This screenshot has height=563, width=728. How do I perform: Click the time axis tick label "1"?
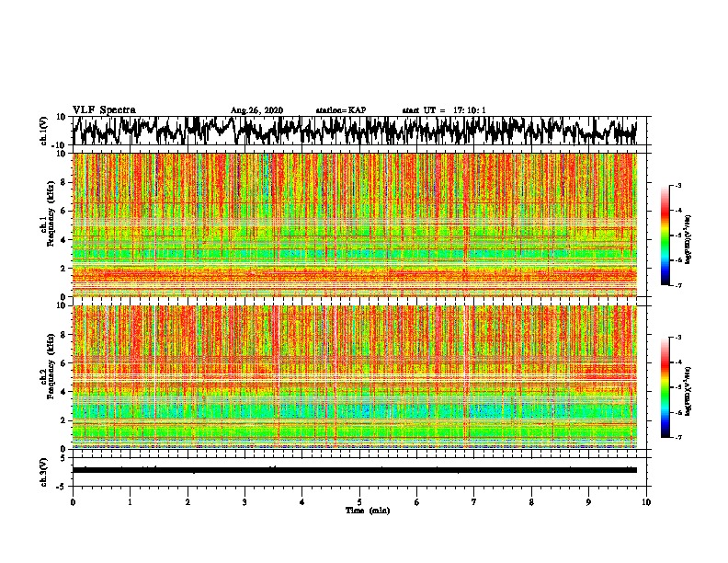pos(130,502)
